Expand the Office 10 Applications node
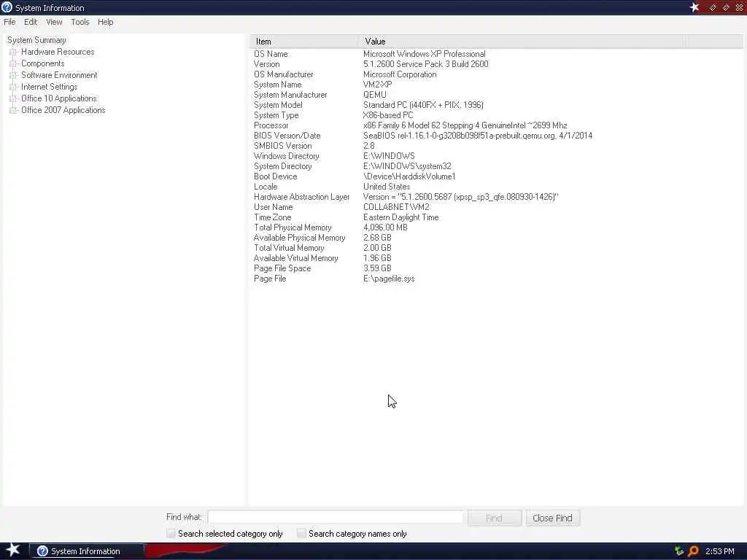Viewport: 747px width, 560px height. click(x=13, y=98)
